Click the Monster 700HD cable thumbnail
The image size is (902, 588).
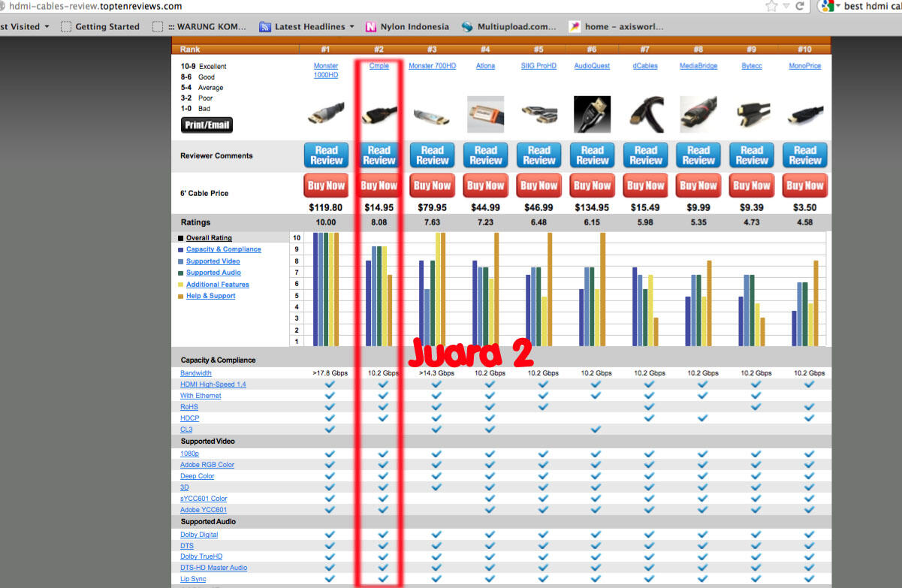pos(432,115)
